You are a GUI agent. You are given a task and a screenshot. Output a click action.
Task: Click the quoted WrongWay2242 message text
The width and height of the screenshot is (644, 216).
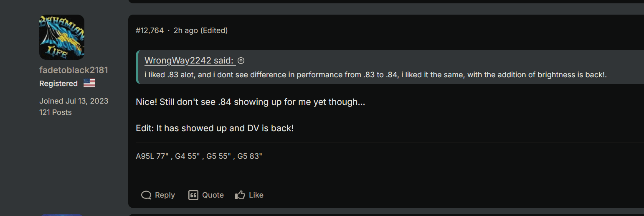373,75
